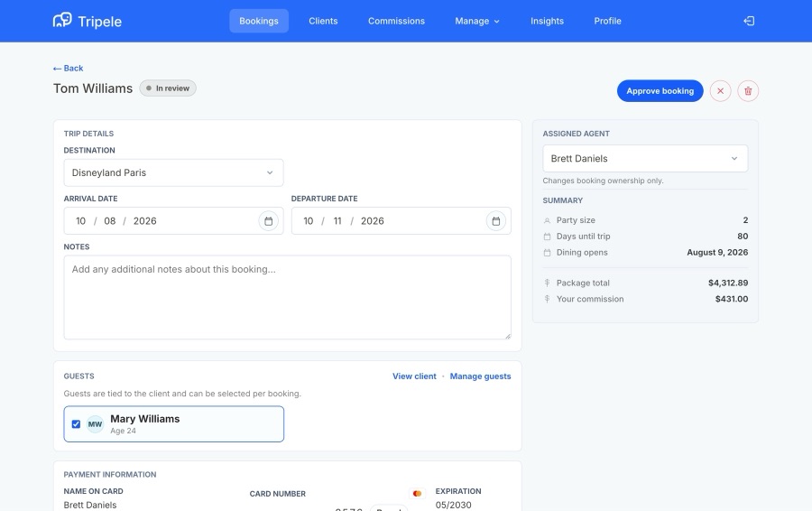Click the Approve booking button
This screenshot has width=812, height=511.
(660, 90)
